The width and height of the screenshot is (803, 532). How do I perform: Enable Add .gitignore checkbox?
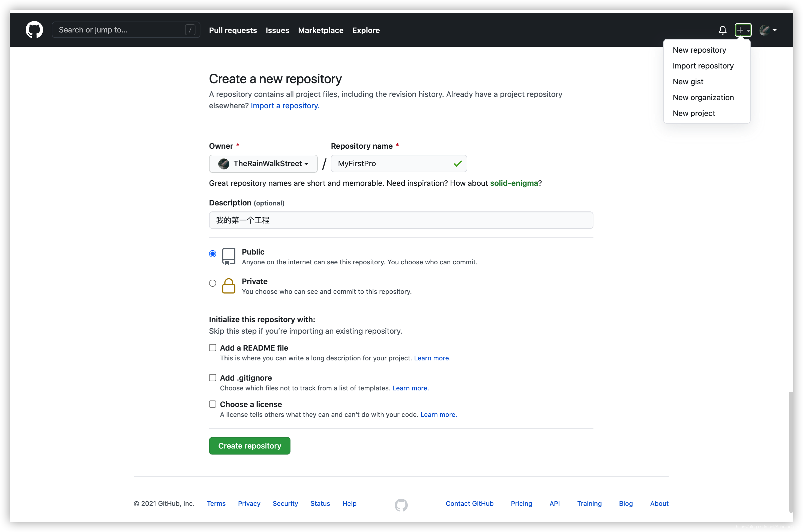(x=212, y=377)
